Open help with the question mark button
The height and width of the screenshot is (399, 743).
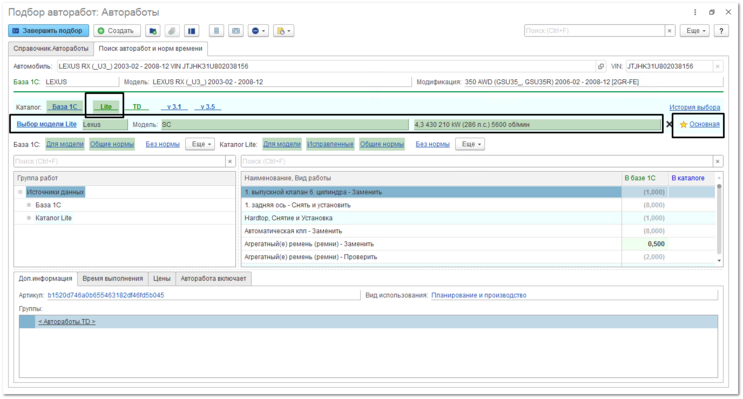click(721, 31)
